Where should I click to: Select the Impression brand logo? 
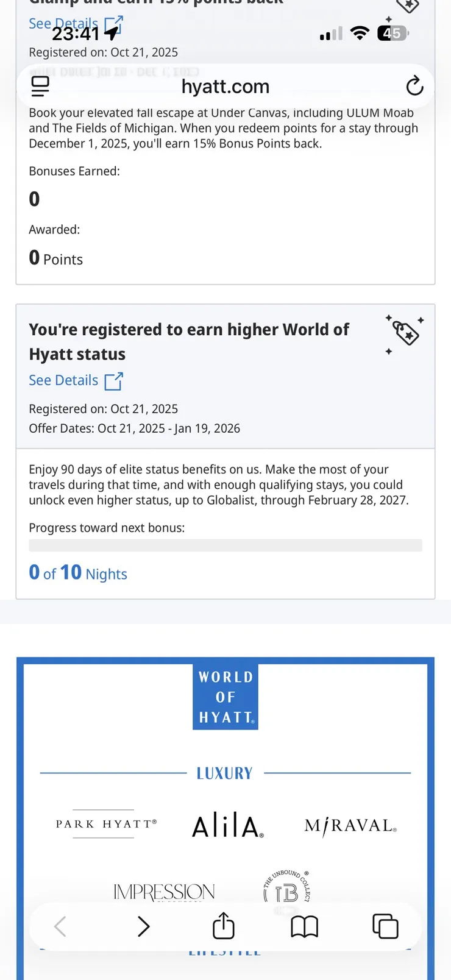pos(164,892)
